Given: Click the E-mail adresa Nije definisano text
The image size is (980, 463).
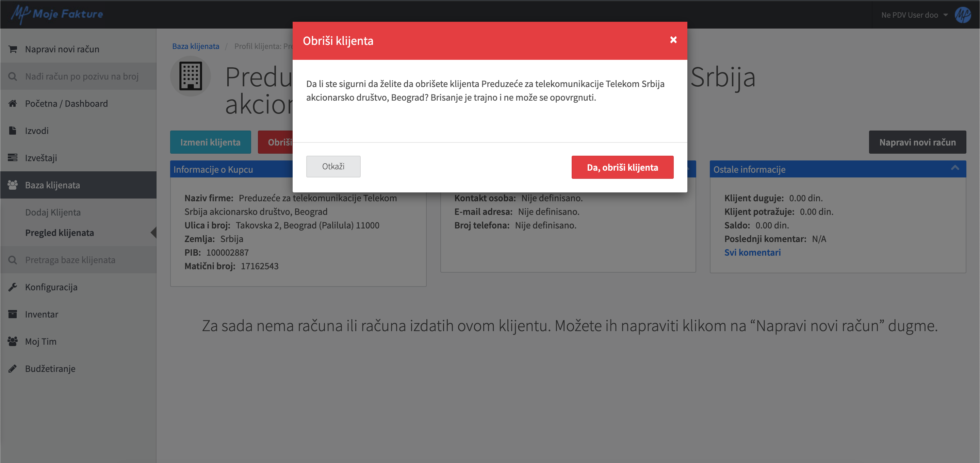Looking at the screenshot, I should [x=549, y=212].
